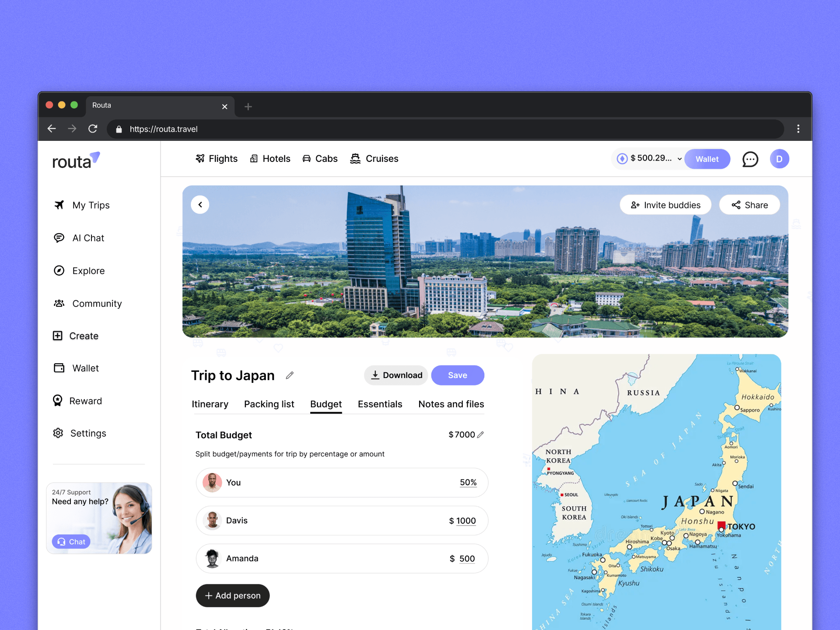Open Reward section
This screenshot has width=840, height=630.
77,401
